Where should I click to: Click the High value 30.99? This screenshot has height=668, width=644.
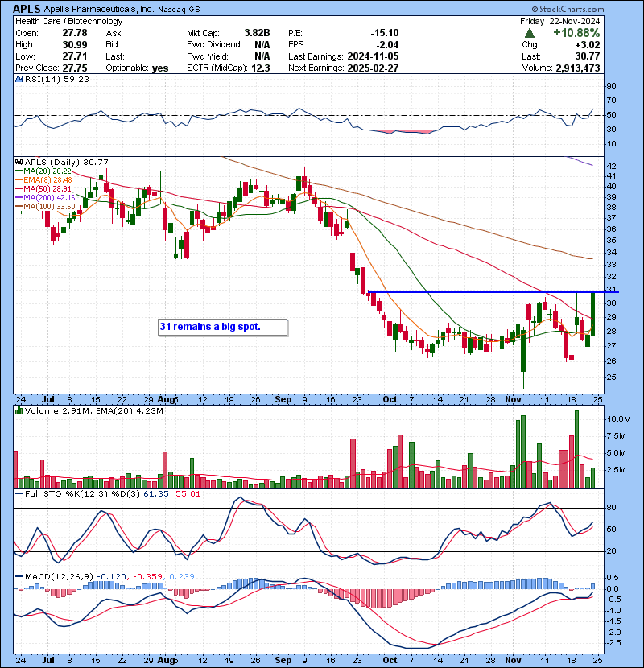click(x=75, y=45)
